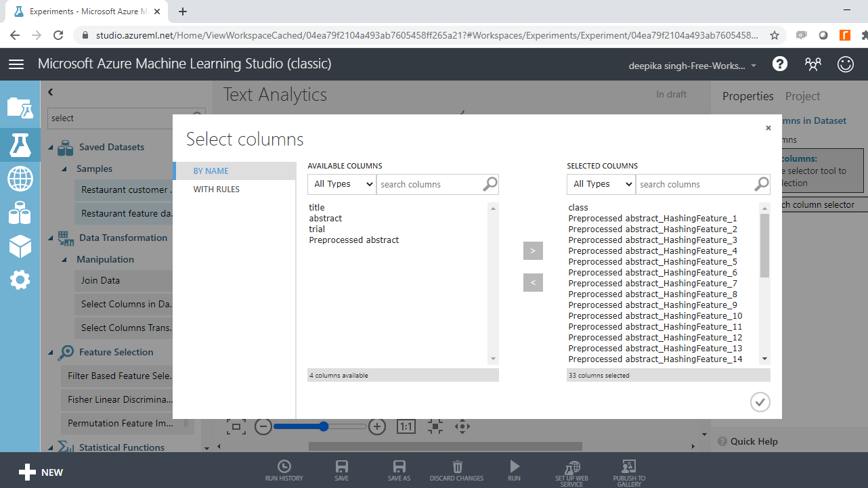This screenshot has width=868, height=488.
Task: Click Set Up Web Service
Action: click(572, 473)
